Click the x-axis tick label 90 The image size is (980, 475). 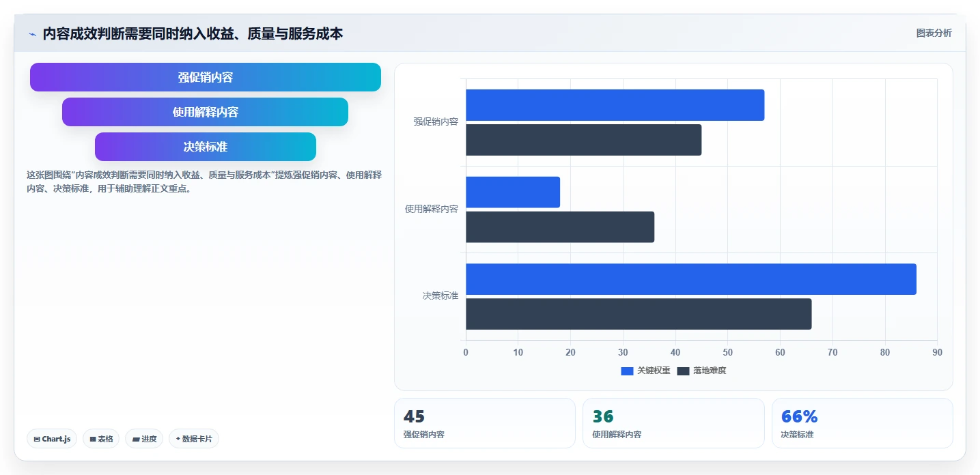(937, 352)
